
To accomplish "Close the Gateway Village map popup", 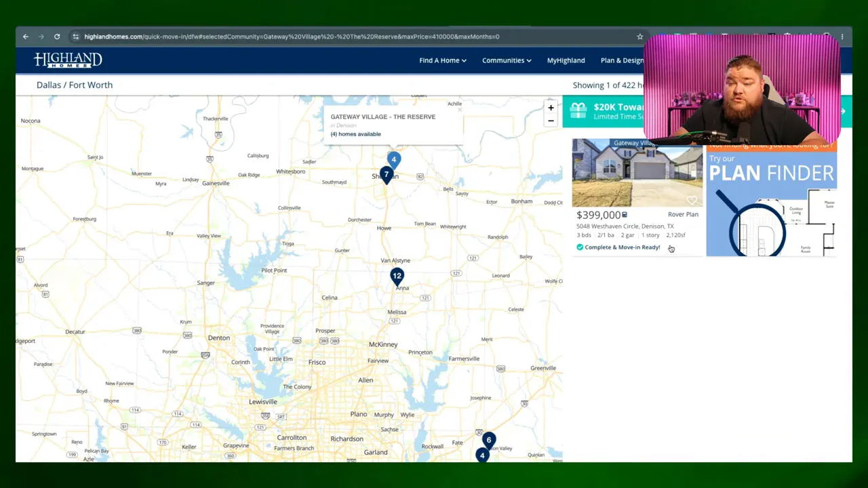I will point(459,109).
